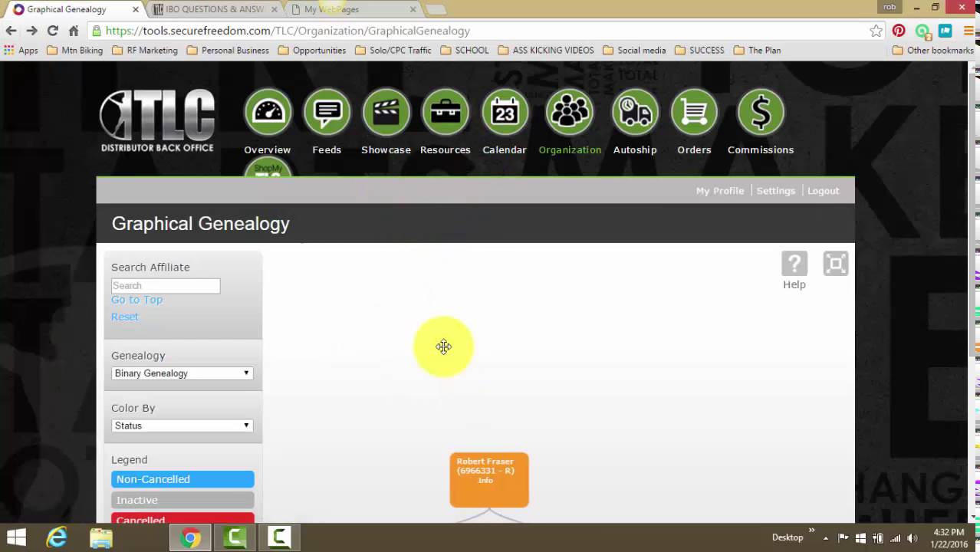Open the Commissions dollar icon
980x552 pixels.
click(761, 112)
